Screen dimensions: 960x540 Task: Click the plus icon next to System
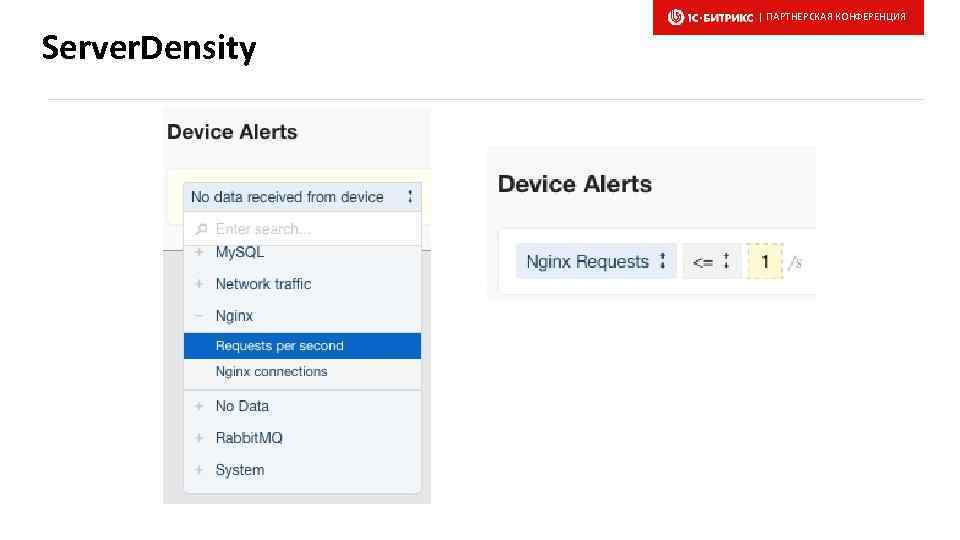[x=200, y=470]
